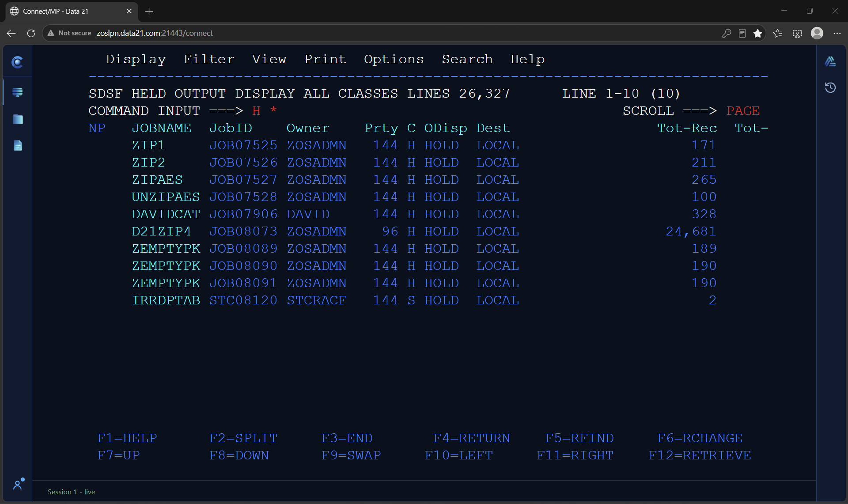Click job name UNZIPAES
This screenshot has width=848, height=504.
coord(166,197)
